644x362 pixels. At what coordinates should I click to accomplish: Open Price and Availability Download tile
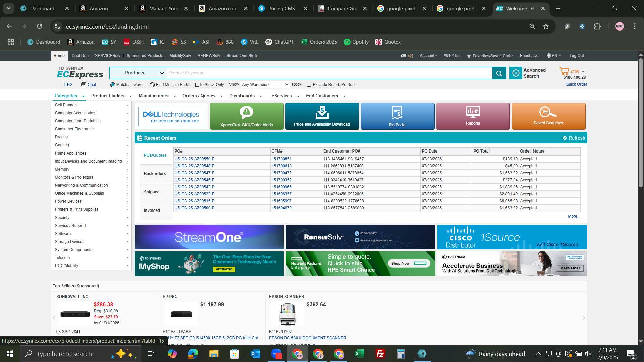pos(322,116)
